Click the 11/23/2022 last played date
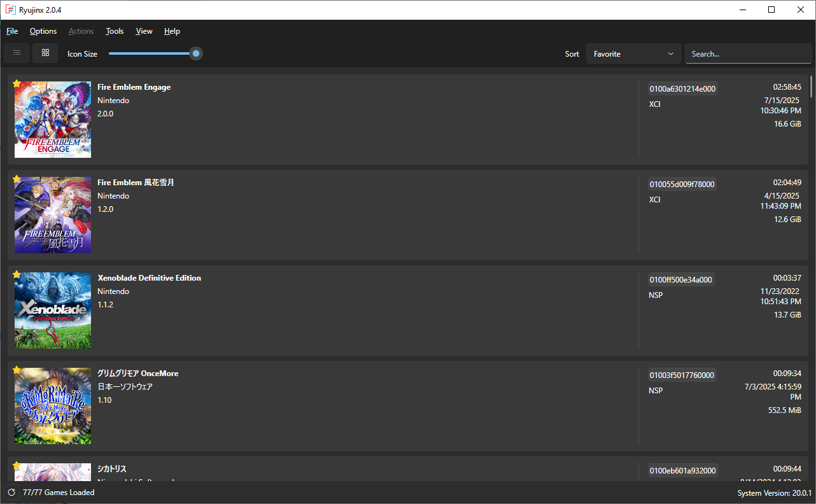The height and width of the screenshot is (504, 816). pyautogui.click(x=781, y=297)
